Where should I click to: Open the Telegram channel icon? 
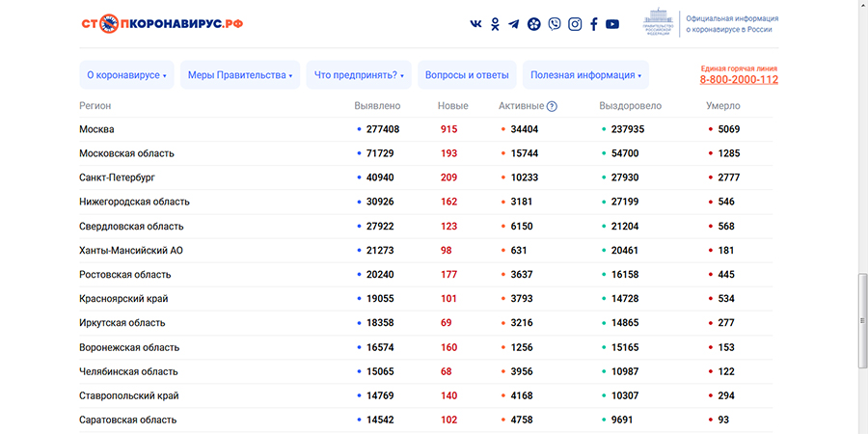(x=514, y=24)
